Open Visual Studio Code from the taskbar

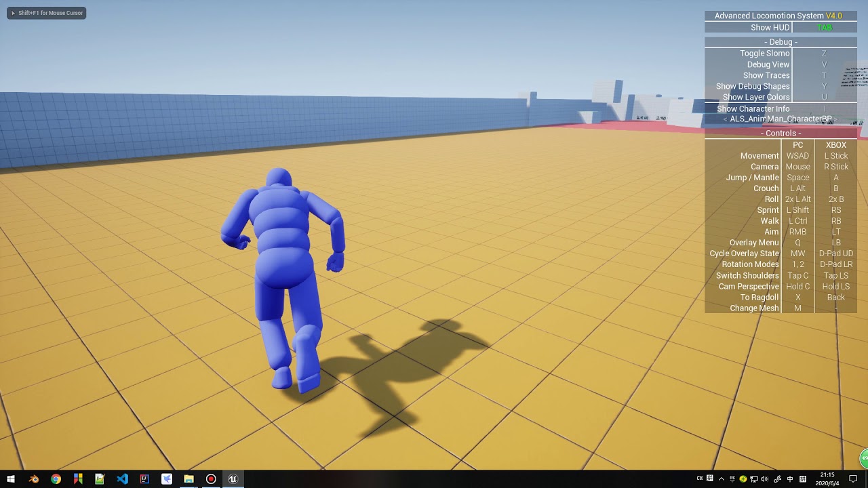[122, 479]
